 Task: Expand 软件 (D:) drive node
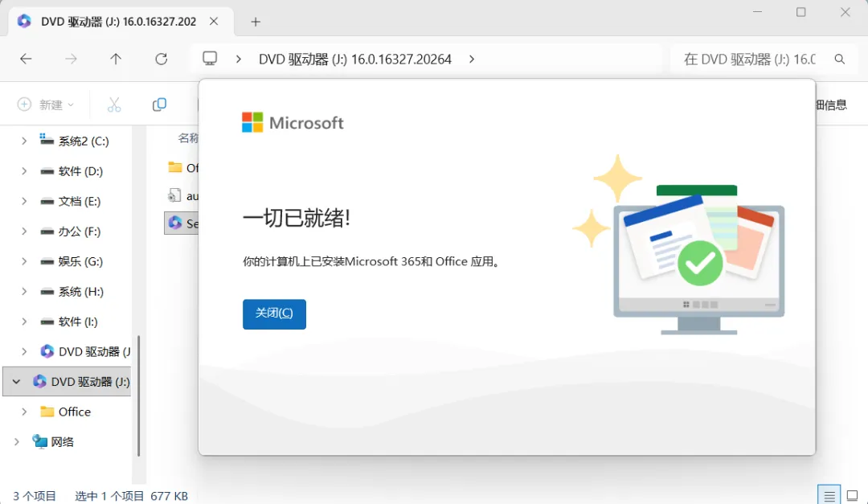(24, 171)
